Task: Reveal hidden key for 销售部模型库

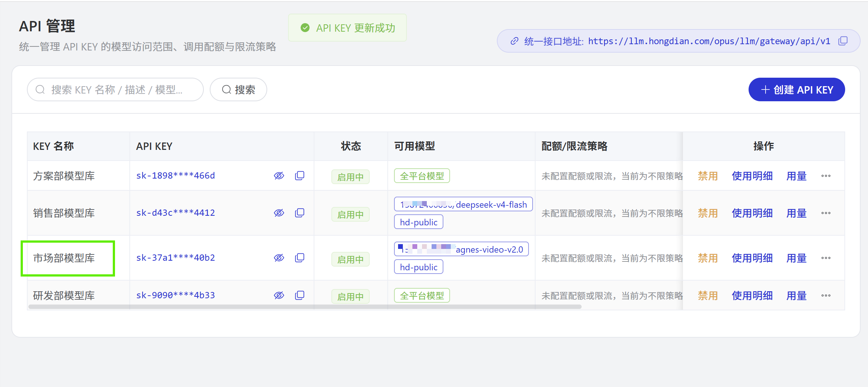Action: [279, 213]
